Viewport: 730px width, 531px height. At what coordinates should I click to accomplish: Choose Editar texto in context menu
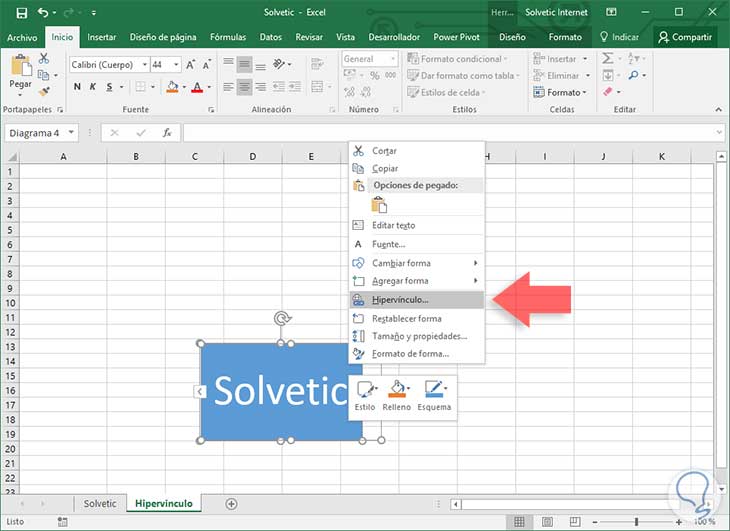point(417,225)
